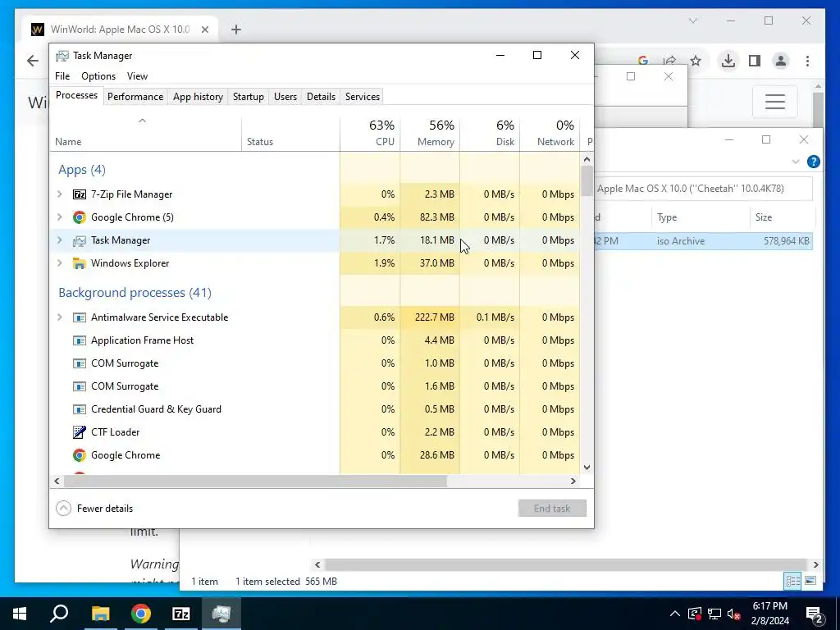Click the Google Chrome (5) app icon

point(80,217)
